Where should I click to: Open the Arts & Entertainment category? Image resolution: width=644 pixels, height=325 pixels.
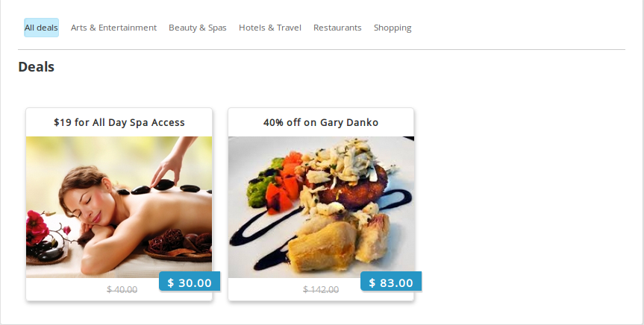point(113,28)
